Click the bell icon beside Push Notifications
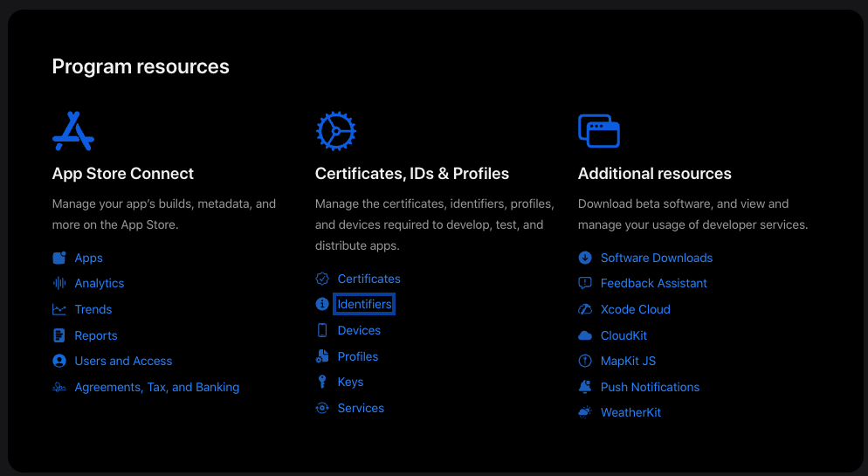The image size is (868, 476). click(x=585, y=387)
